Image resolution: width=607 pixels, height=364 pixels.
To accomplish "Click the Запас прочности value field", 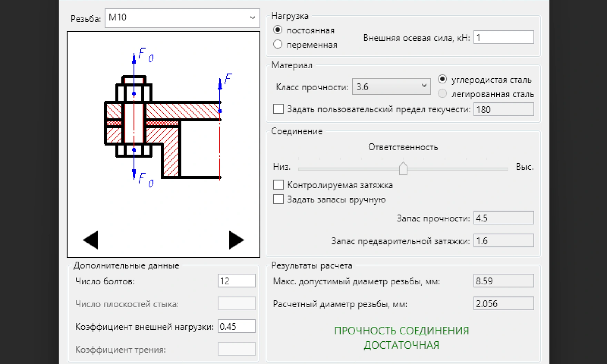I will tap(504, 218).
